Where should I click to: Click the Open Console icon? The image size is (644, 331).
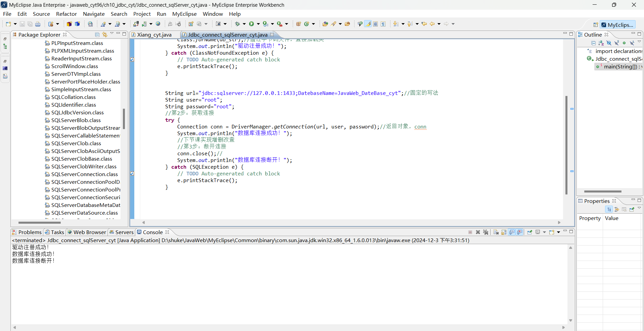click(552, 232)
